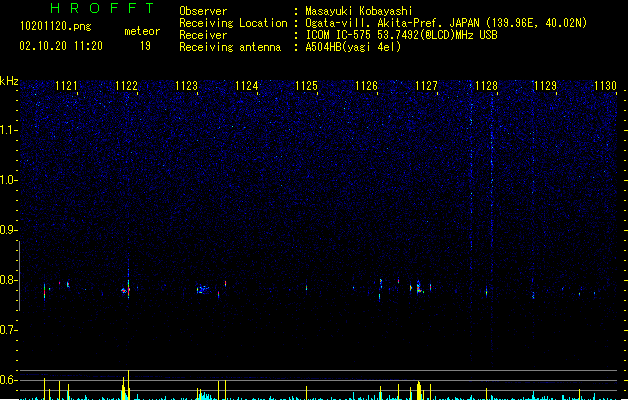Viewport: 629px width, 400px height.
Task: Click the Ogata-vill. Akita-Pref. JAPAN location text
Action: coord(446,23)
